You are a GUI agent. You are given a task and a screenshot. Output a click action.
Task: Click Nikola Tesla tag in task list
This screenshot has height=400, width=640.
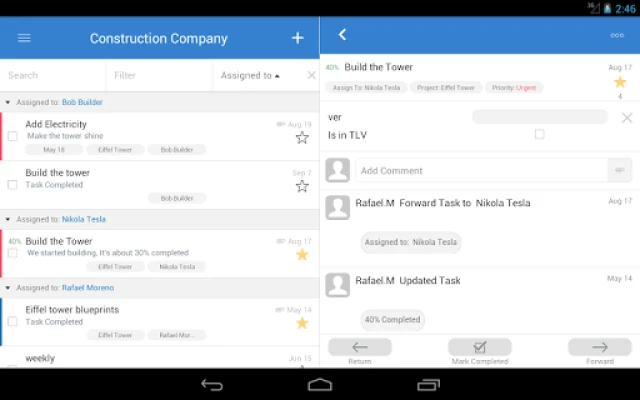coord(177,267)
